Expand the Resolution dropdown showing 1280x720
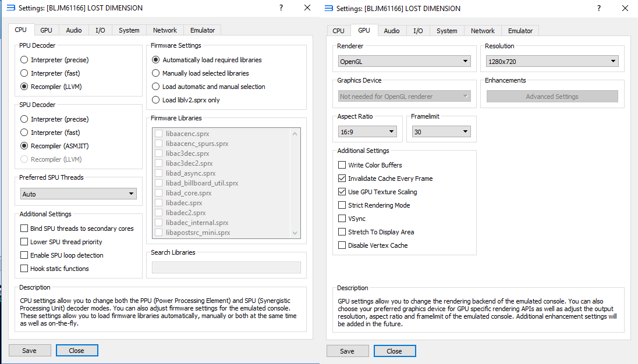Image resolution: width=638 pixels, height=364 pixels. tap(552, 61)
